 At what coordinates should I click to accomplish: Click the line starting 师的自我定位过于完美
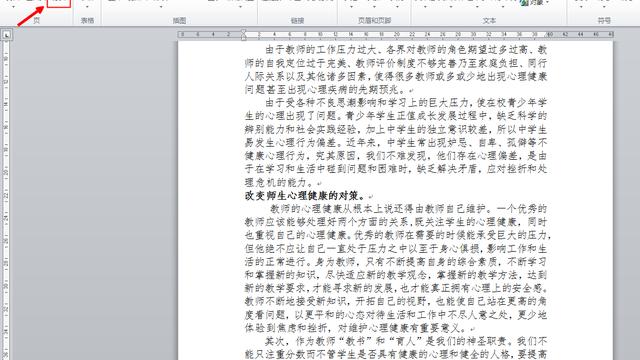click(396, 63)
